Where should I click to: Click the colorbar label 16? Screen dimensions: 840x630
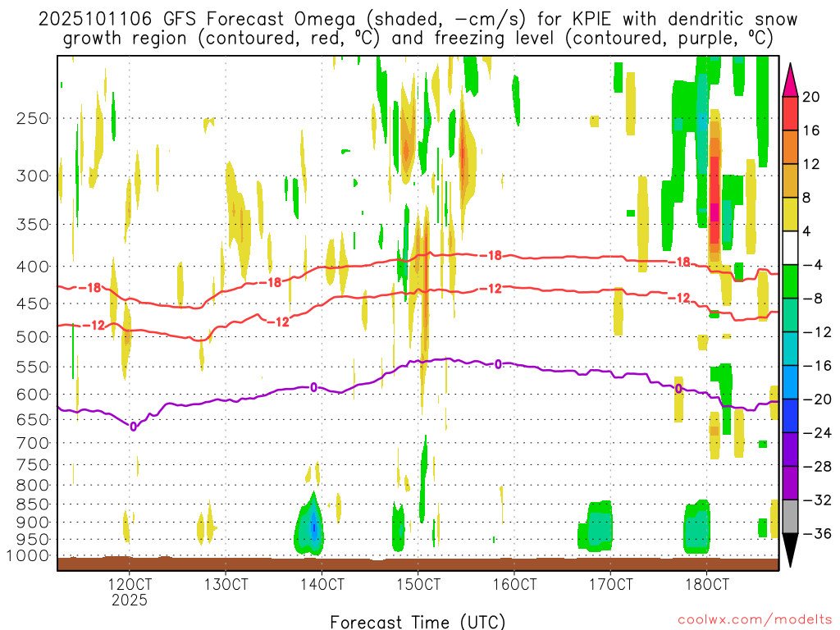811,130
